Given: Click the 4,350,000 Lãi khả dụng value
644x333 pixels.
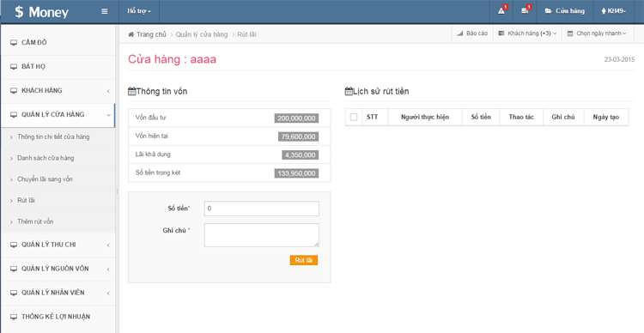Looking at the screenshot, I should pyautogui.click(x=300, y=155).
